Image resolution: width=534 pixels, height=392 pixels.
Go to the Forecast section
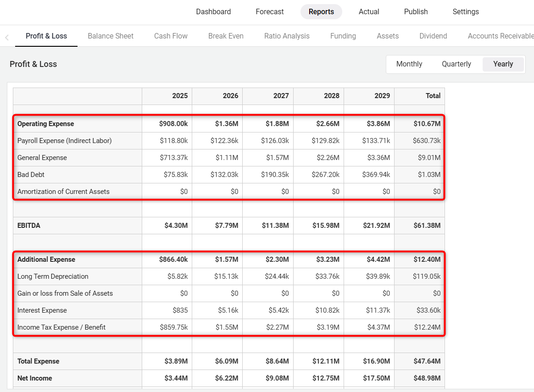[x=270, y=12]
